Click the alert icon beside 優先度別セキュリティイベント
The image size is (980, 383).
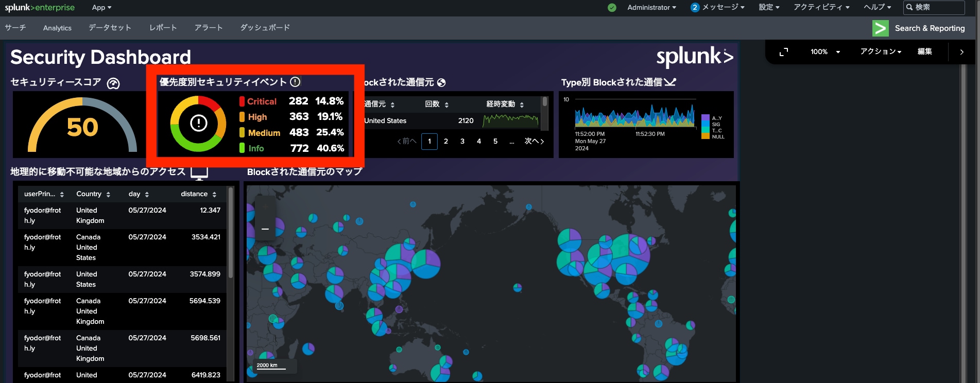295,82
